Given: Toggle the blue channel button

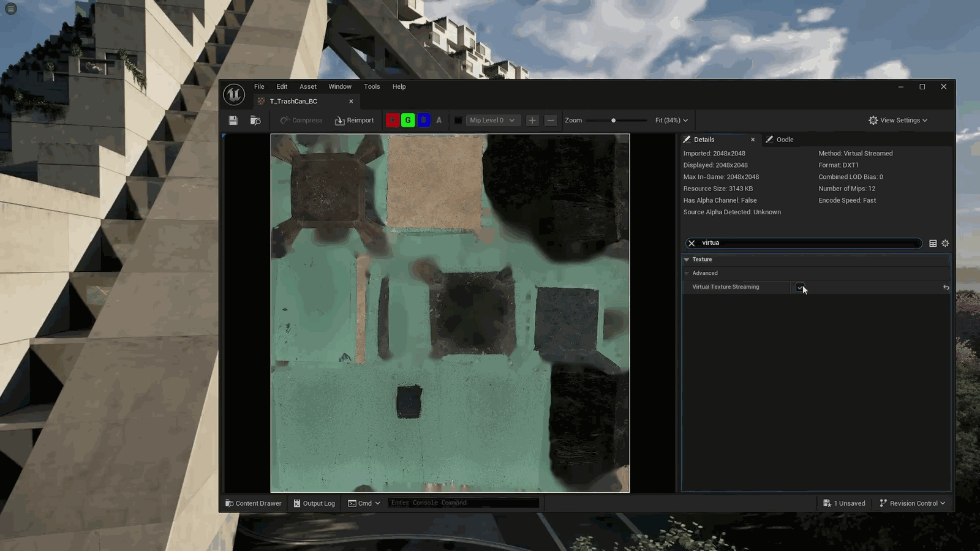Looking at the screenshot, I should [x=424, y=121].
